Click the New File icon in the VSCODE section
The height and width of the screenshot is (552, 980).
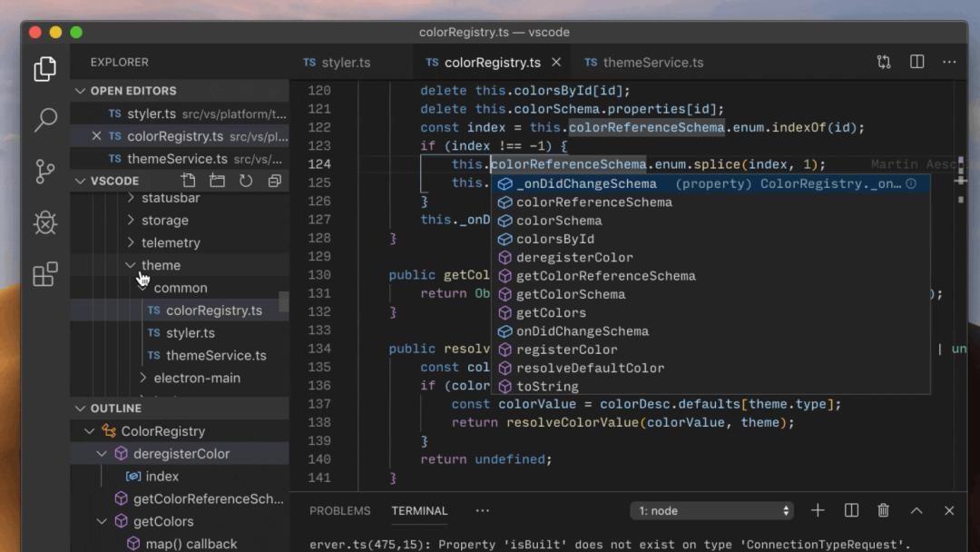(188, 180)
